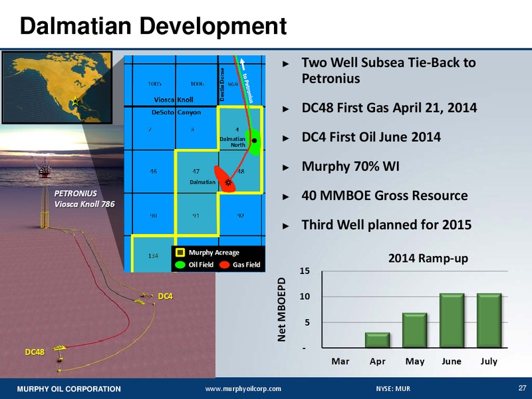This screenshot has height=399, width=532.
Task: Click the 15 value on the y-axis
Action: click(305, 271)
